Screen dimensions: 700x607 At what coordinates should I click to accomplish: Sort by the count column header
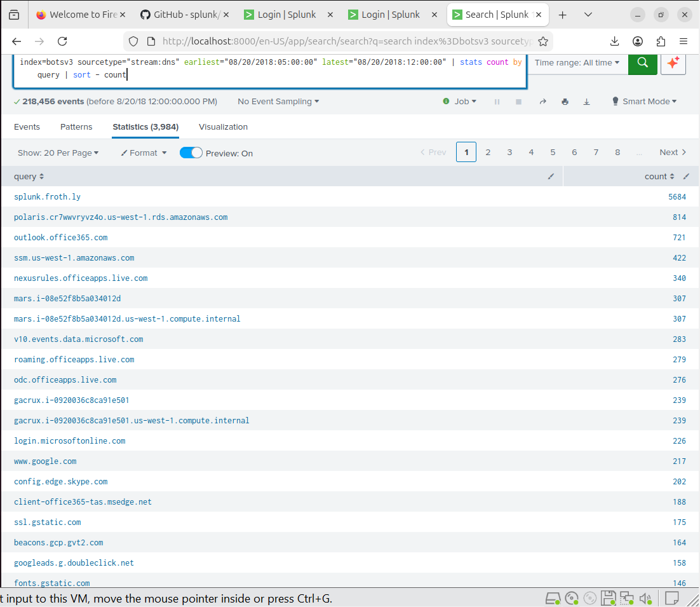point(659,177)
